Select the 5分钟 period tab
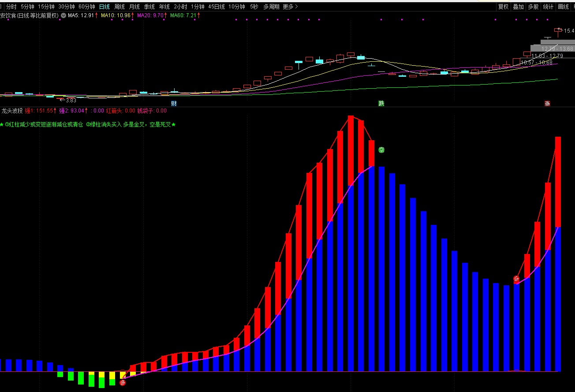 (27, 7)
